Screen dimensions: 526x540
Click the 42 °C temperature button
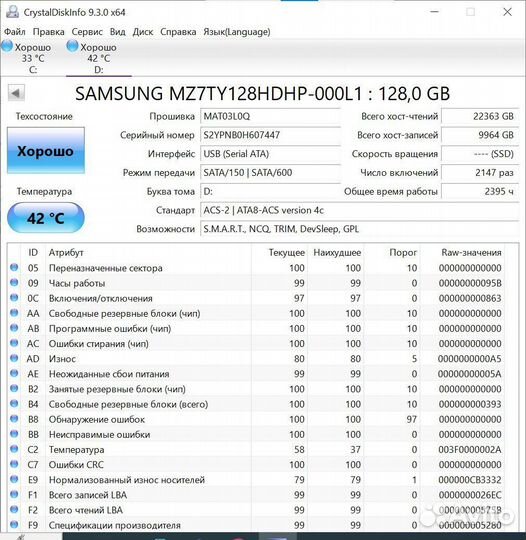point(45,218)
